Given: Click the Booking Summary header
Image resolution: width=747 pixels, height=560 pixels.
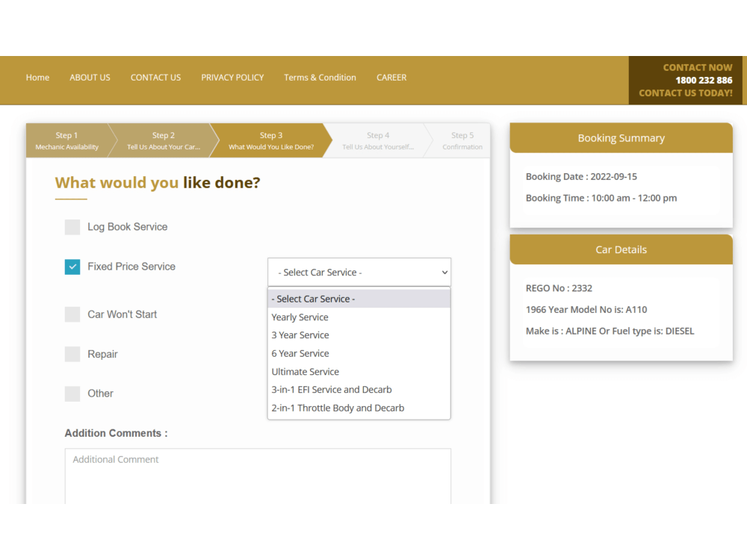Looking at the screenshot, I should 622,138.
